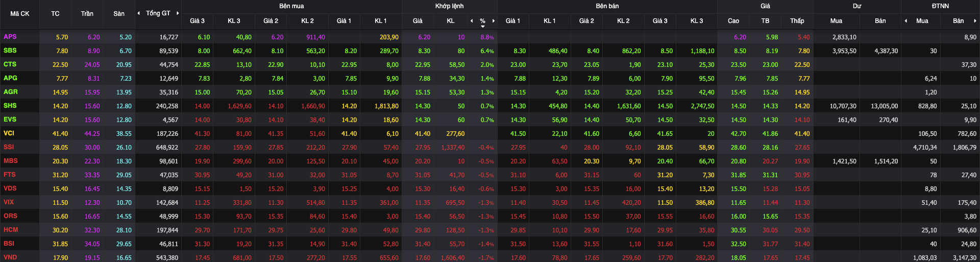
Task: Click VND foreign sell 3,147,30
Action: click(964, 258)
